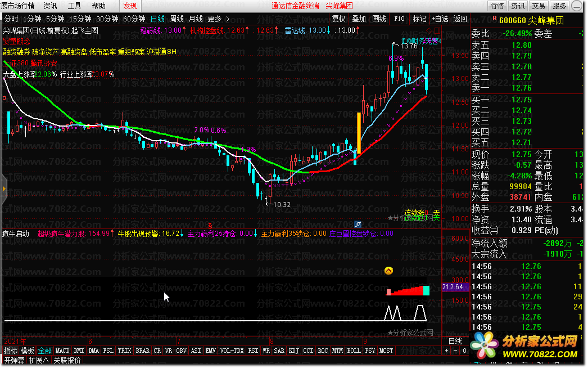Select the 日线 daily period tab
The height and width of the screenshot is (368, 588).
[x=157, y=19]
